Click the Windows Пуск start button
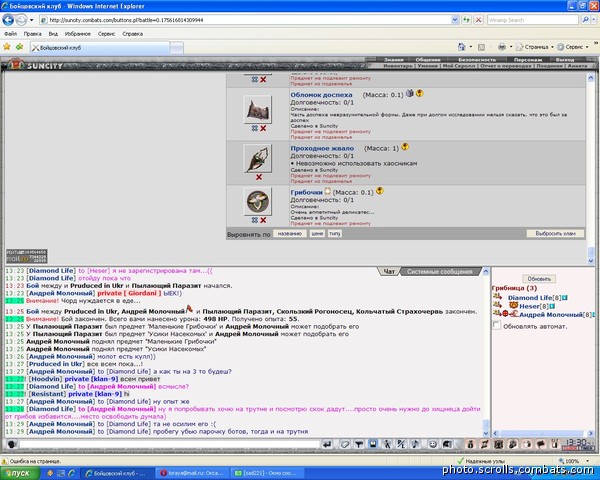 pos(17,471)
